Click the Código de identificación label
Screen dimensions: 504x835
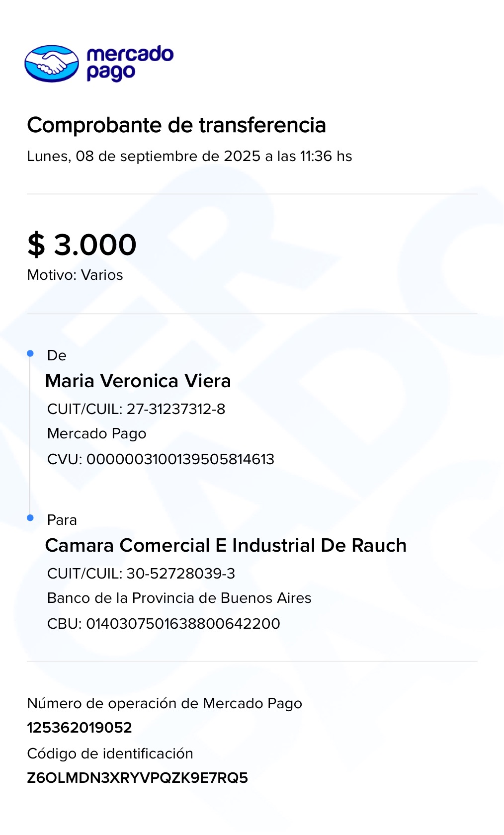point(110,753)
